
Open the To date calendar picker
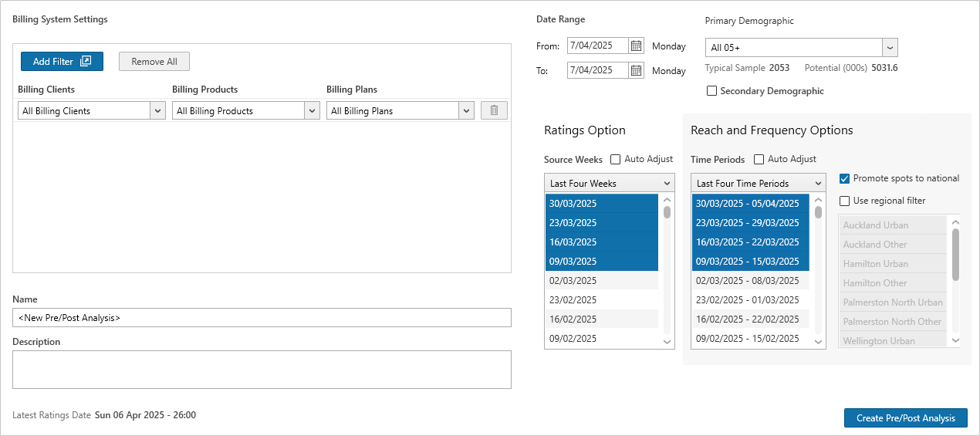pyautogui.click(x=636, y=70)
